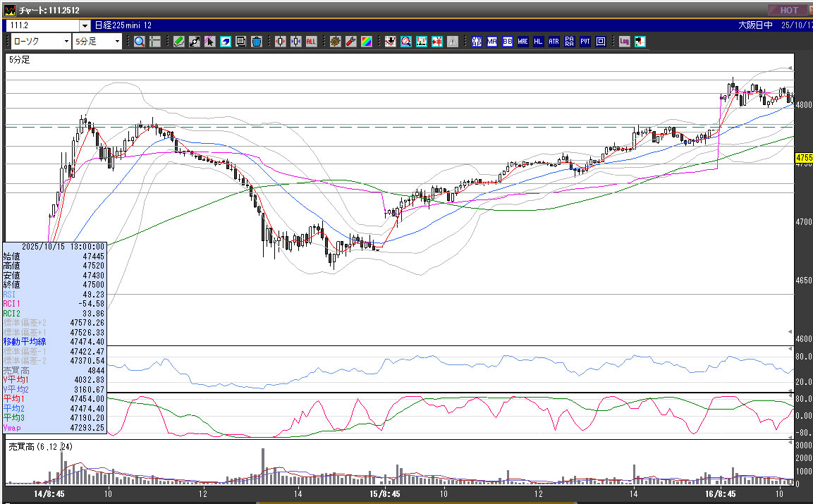Expand the 5分足 timeframe dropdown

[117, 42]
